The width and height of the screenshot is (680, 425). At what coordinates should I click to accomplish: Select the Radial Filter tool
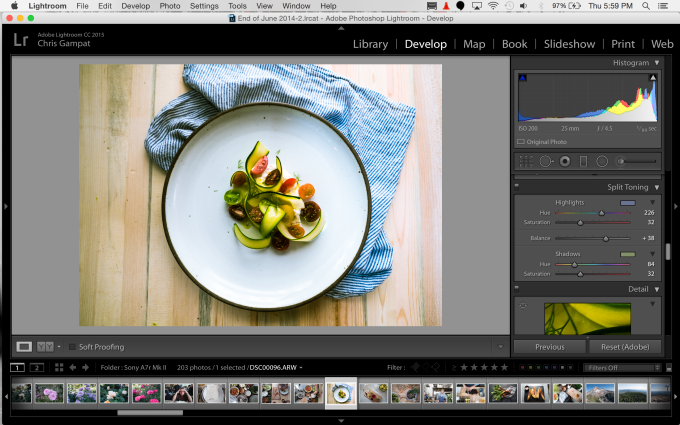point(602,161)
